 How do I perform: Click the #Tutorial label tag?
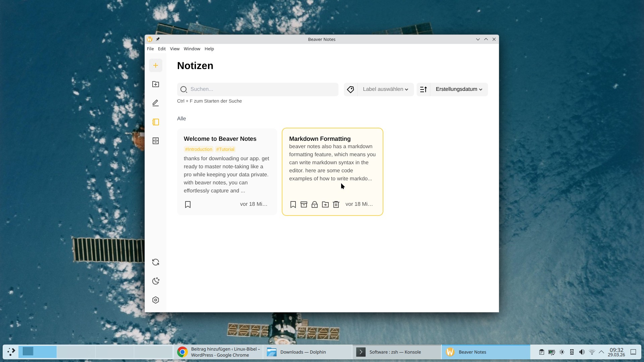(x=225, y=149)
